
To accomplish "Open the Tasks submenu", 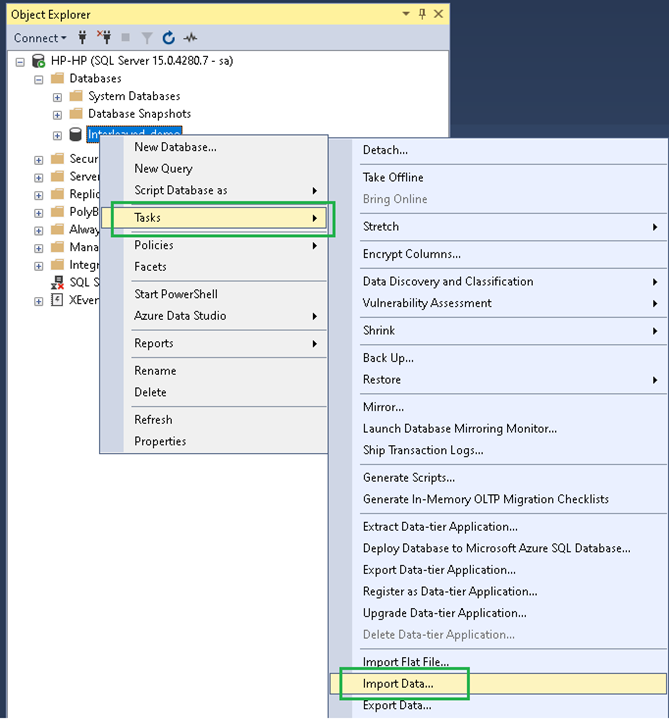I will coord(214,218).
